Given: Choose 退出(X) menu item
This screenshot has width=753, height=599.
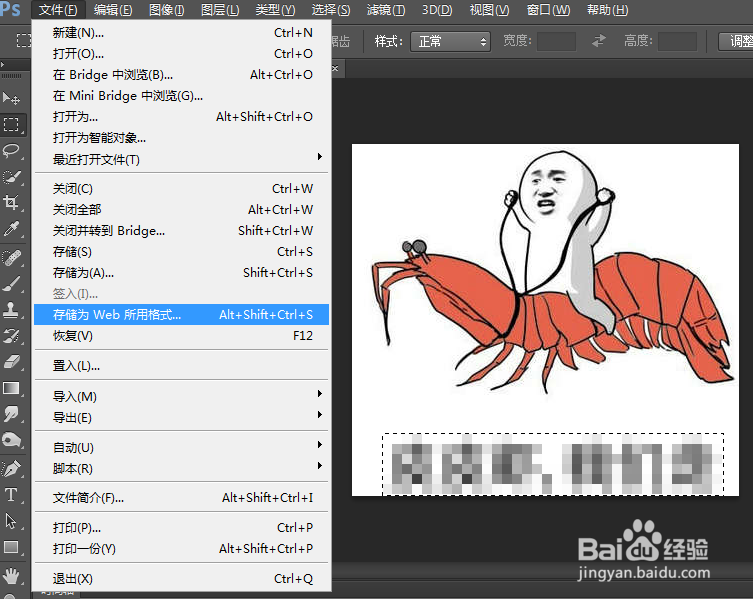Looking at the screenshot, I should pyautogui.click(x=182, y=579).
